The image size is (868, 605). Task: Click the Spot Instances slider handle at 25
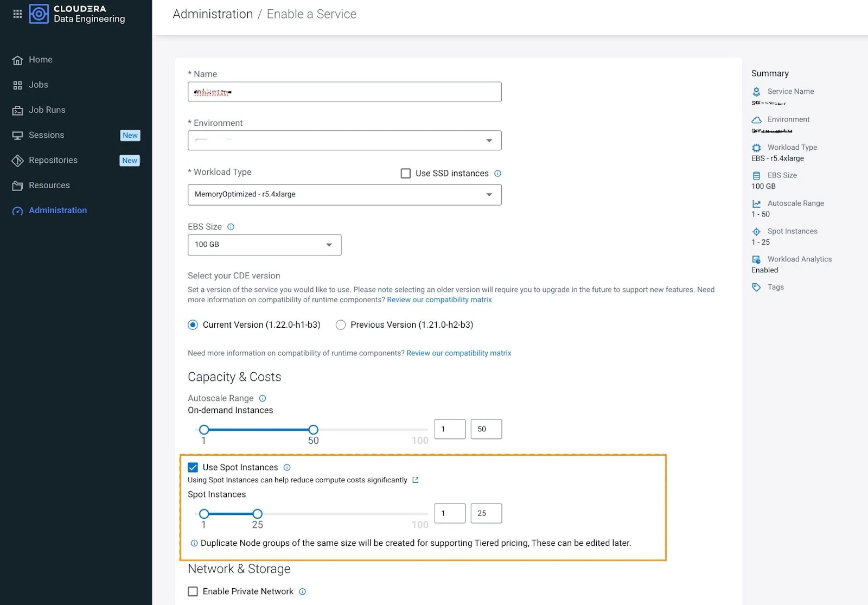(258, 514)
